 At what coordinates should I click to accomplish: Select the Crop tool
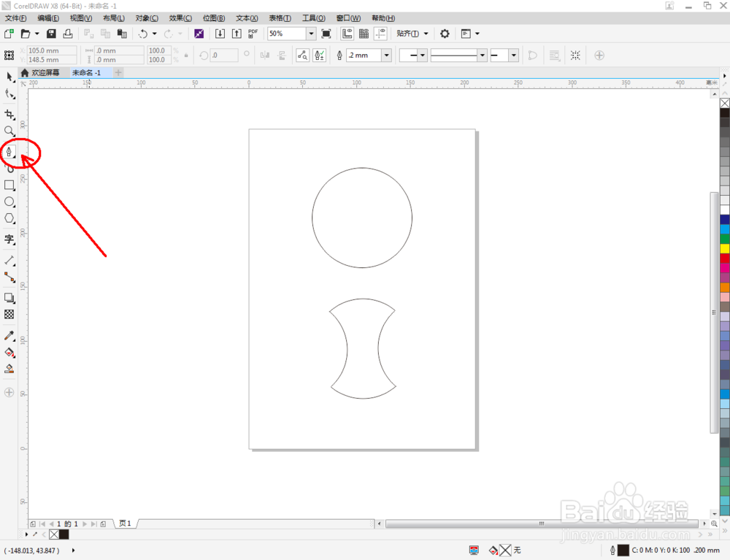(9, 115)
